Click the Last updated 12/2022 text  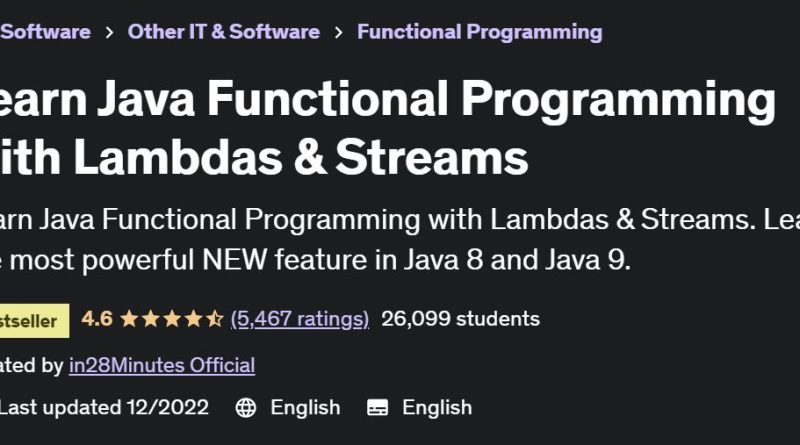(104, 408)
